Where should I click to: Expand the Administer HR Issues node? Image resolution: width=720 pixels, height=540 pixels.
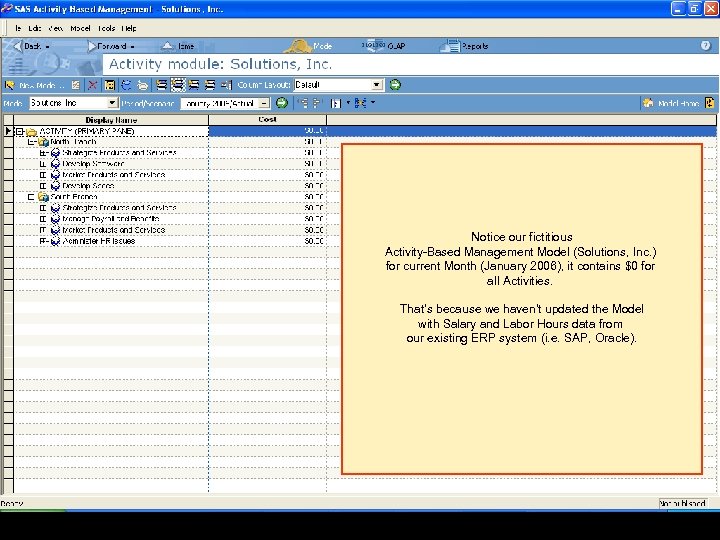pyautogui.click(x=43, y=241)
